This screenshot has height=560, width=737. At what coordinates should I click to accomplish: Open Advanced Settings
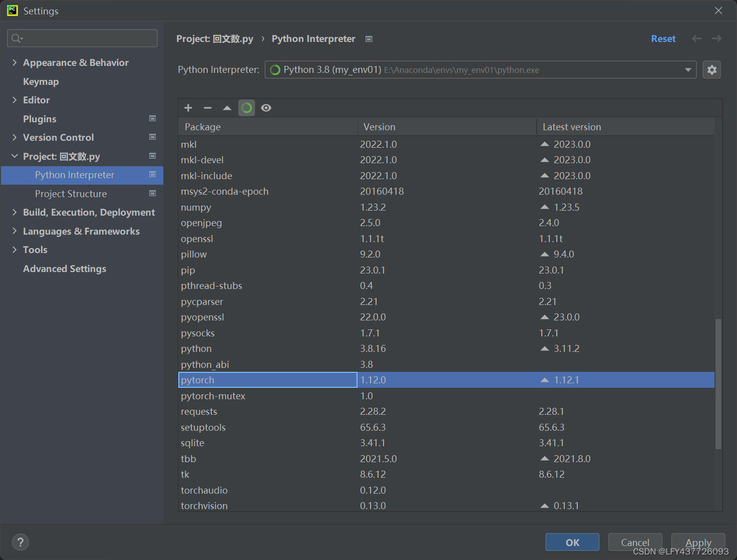pyautogui.click(x=64, y=269)
